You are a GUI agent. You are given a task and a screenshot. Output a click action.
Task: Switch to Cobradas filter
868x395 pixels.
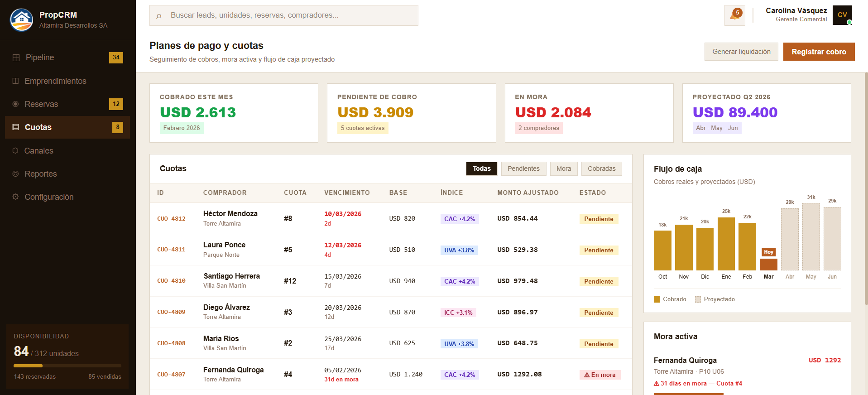point(602,169)
